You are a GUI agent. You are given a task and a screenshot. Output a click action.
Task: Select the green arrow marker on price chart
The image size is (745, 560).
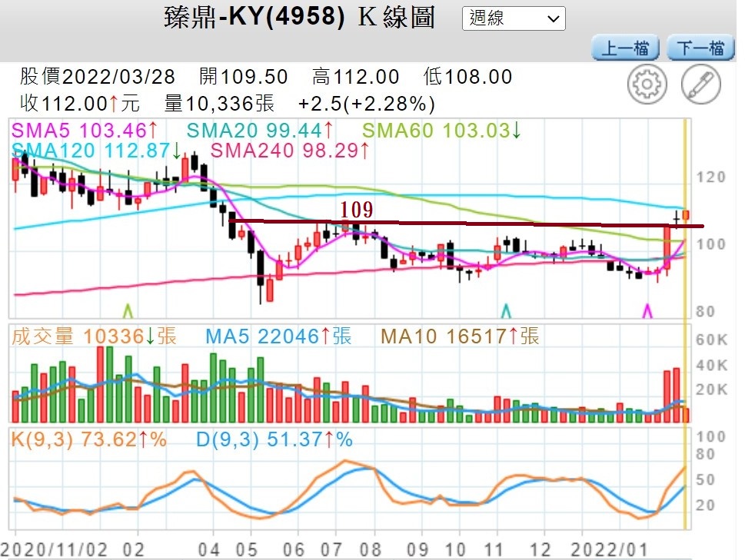pyautogui.click(x=128, y=310)
